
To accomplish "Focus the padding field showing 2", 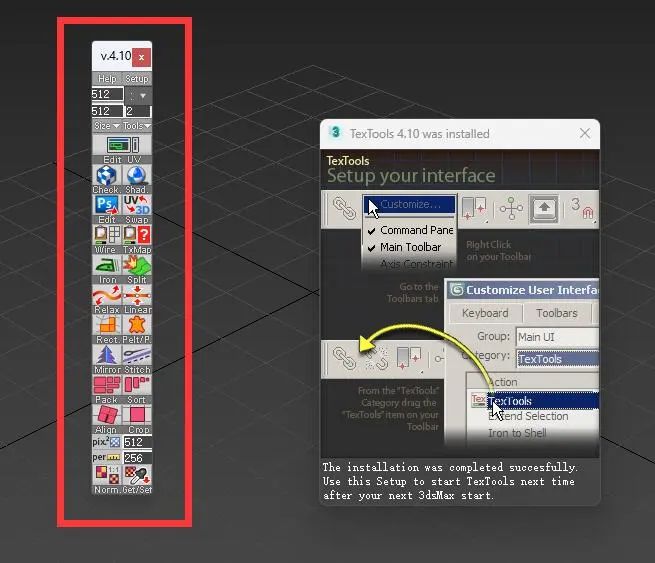I will coord(138,111).
